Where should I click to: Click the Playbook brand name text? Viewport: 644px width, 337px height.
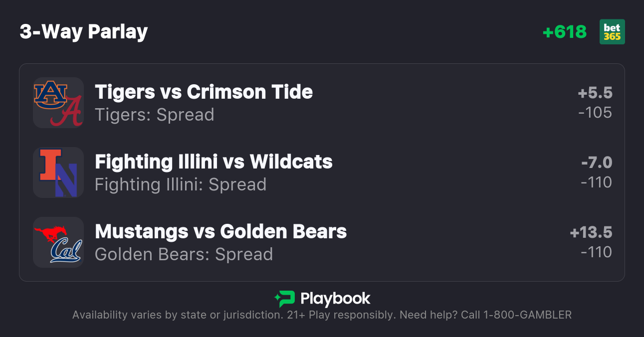(x=335, y=299)
